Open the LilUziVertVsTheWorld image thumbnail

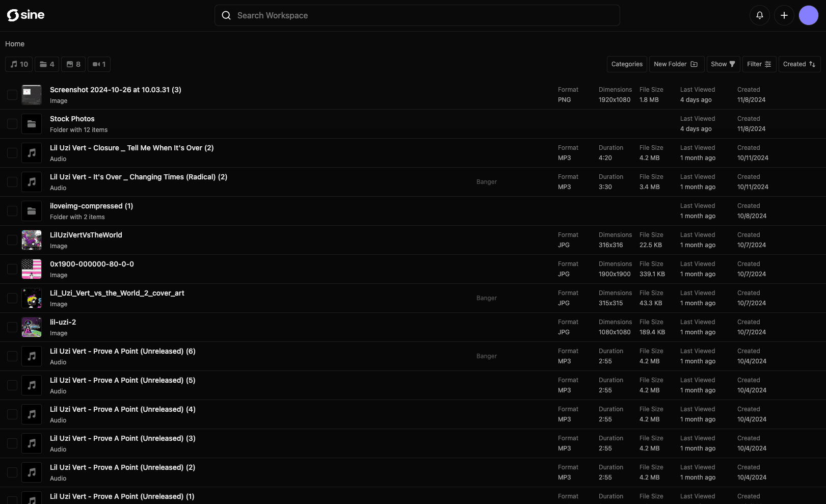[32, 240]
